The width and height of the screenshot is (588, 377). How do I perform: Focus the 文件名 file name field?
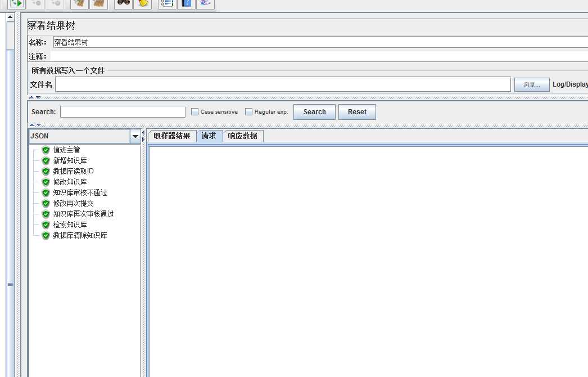click(x=283, y=84)
